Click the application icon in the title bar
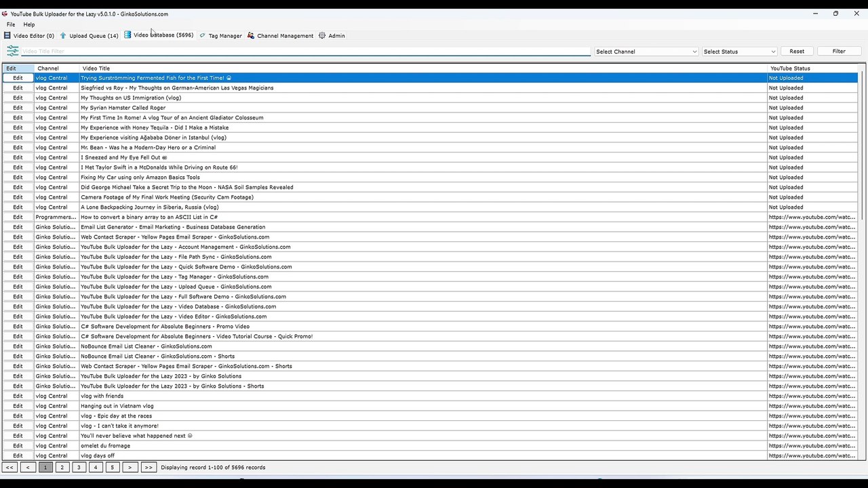 (x=5, y=14)
